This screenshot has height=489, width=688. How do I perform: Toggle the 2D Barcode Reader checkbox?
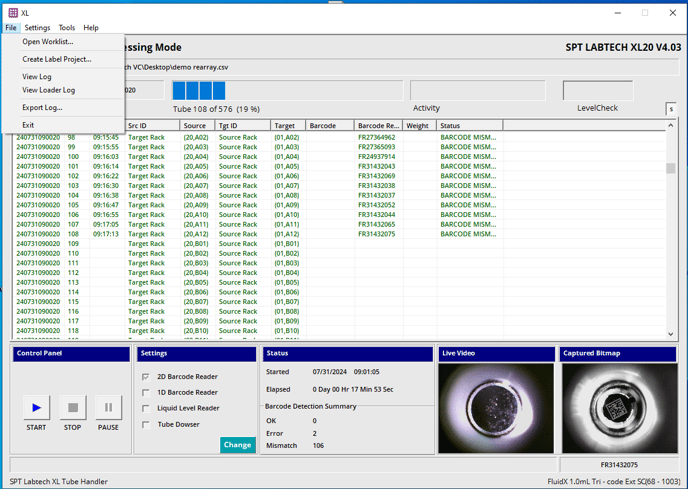pos(146,377)
